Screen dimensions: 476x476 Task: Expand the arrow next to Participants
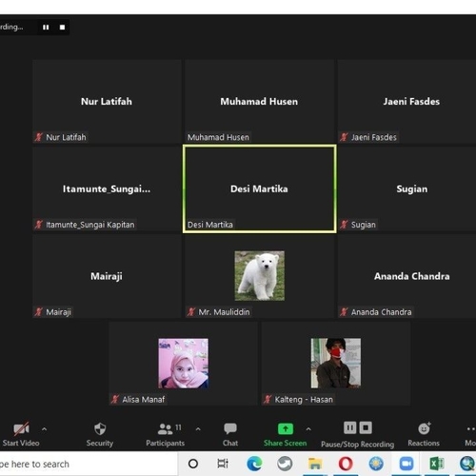[x=198, y=429]
